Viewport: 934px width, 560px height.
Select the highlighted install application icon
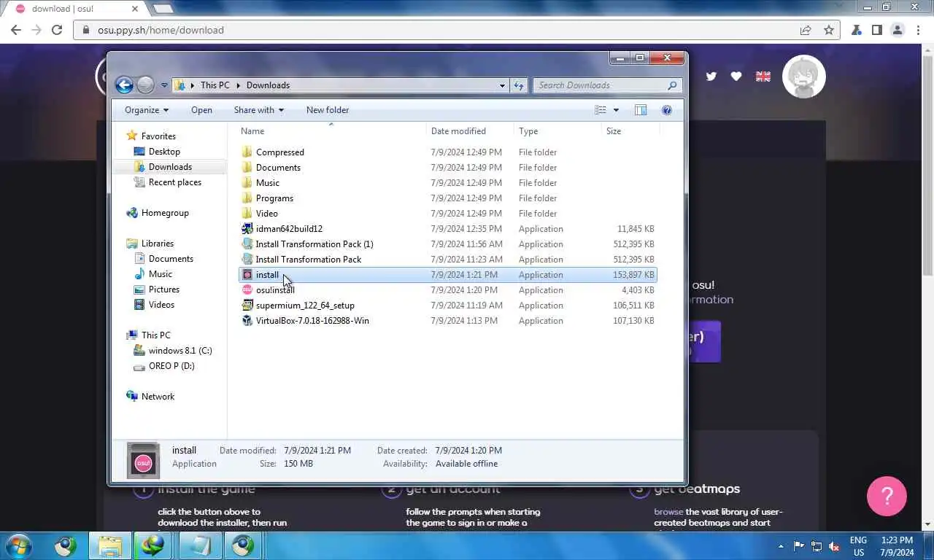[247, 275]
